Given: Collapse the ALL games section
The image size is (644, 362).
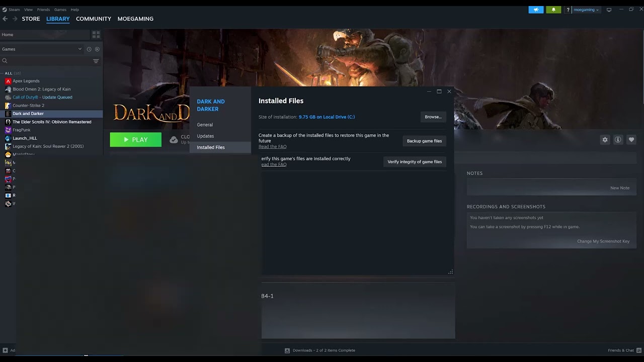Looking at the screenshot, I should coord(2,73).
